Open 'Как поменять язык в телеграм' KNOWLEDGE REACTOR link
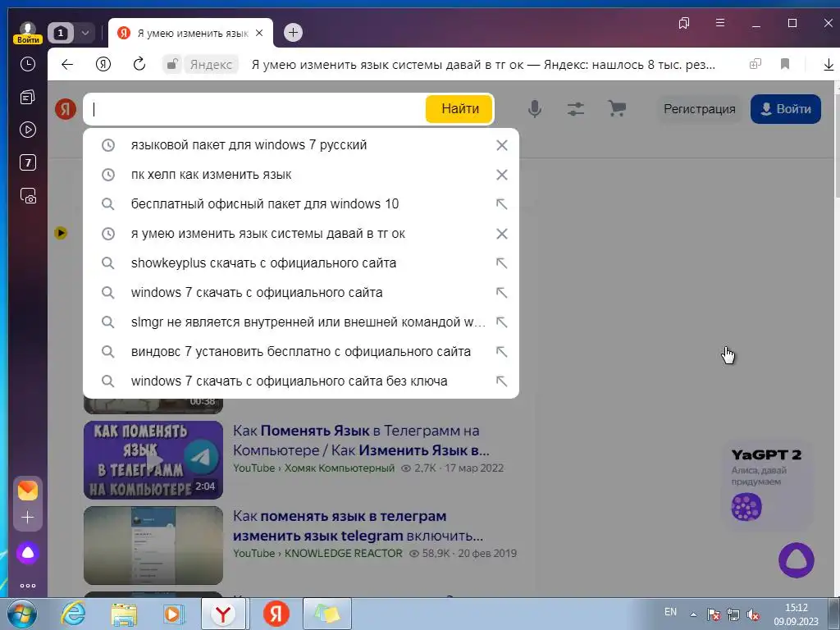The height and width of the screenshot is (630, 840). (358, 526)
